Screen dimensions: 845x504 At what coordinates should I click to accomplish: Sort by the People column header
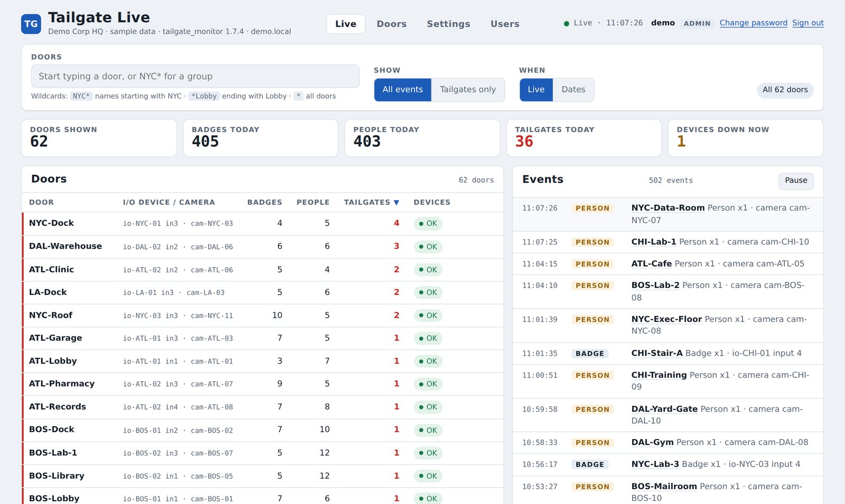tap(313, 202)
